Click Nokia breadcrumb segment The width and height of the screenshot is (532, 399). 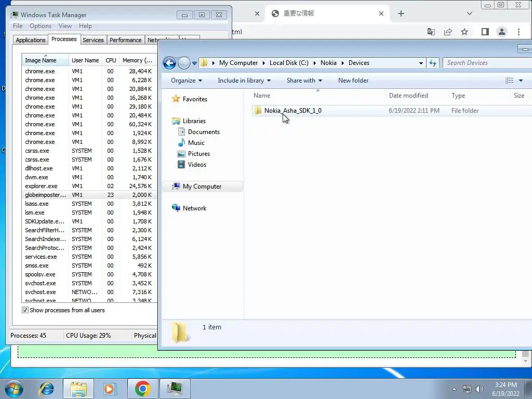tap(328, 63)
